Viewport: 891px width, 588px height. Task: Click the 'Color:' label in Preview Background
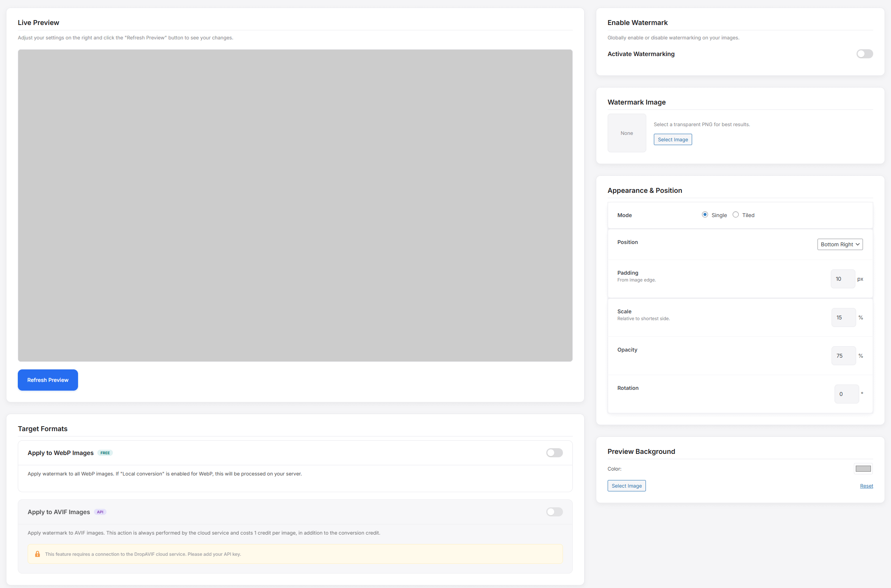(614, 469)
